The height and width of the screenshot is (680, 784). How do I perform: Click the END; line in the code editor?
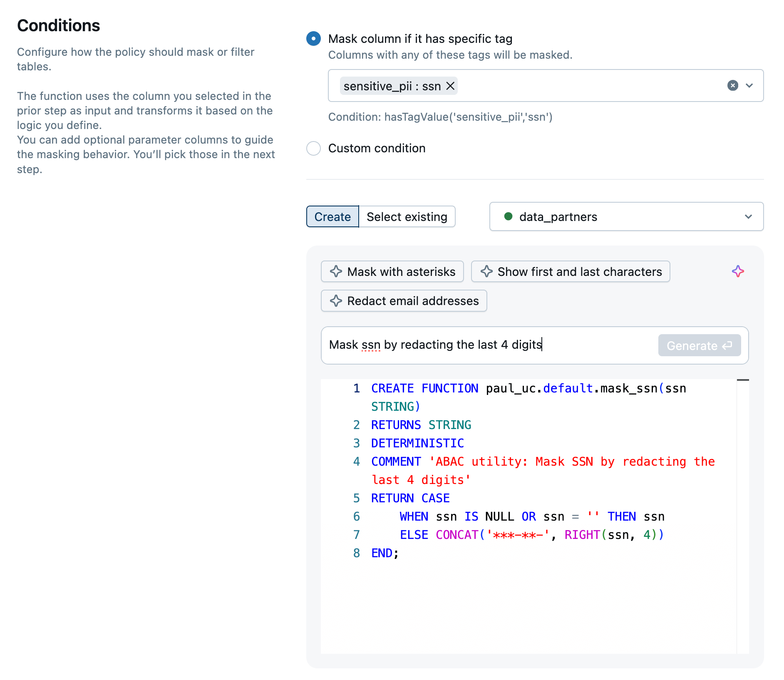pyautogui.click(x=385, y=553)
